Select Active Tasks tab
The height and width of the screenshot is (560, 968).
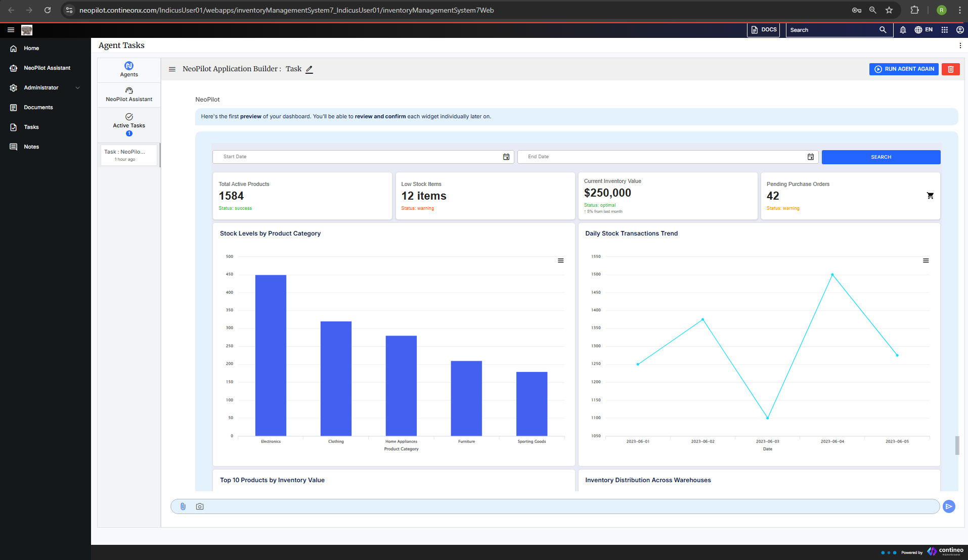pos(129,125)
